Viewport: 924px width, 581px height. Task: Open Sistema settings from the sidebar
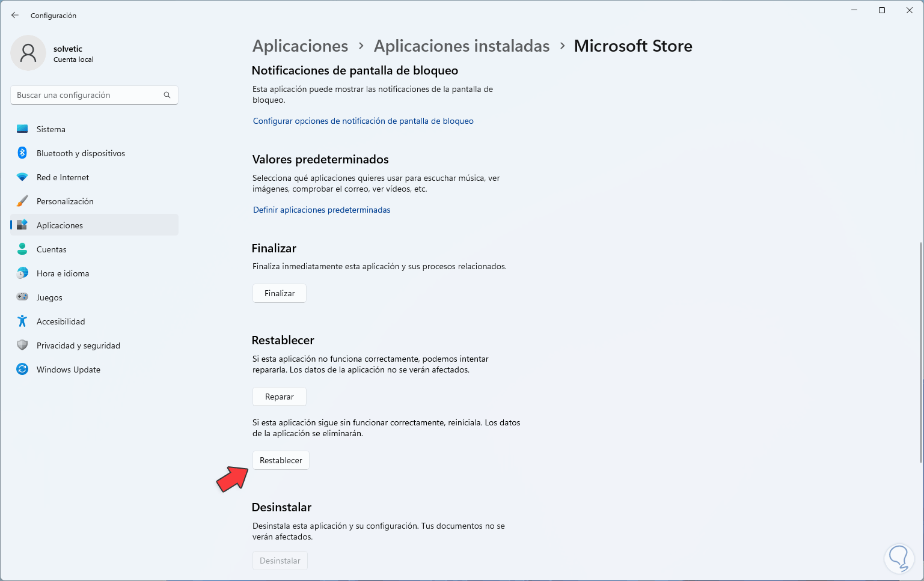50,129
